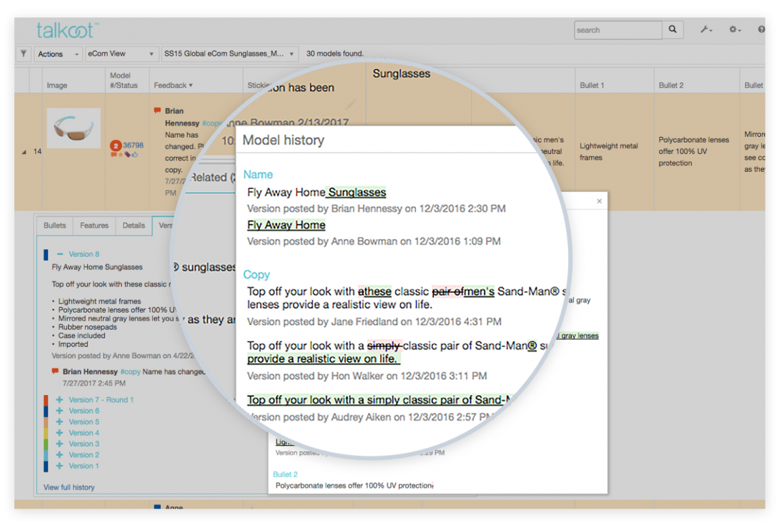779x532 pixels.
Task: Collapse row 14 with its triangle
Action: [x=25, y=152]
